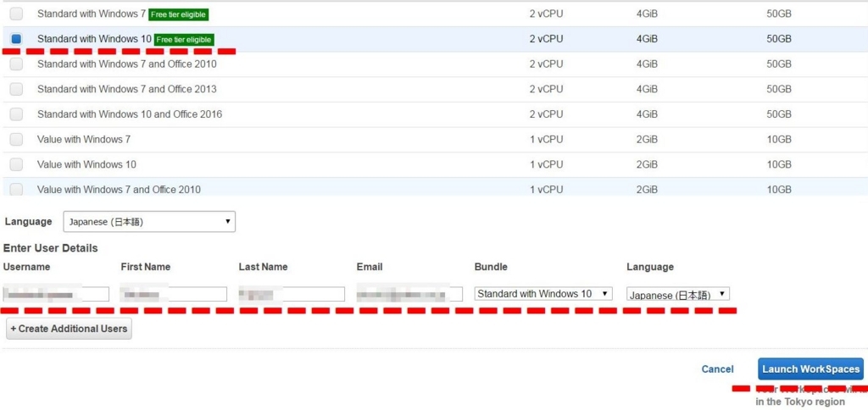Tick Standard with Windows 7 and Office 2010
Screen dimensions: 868x410
point(17,64)
